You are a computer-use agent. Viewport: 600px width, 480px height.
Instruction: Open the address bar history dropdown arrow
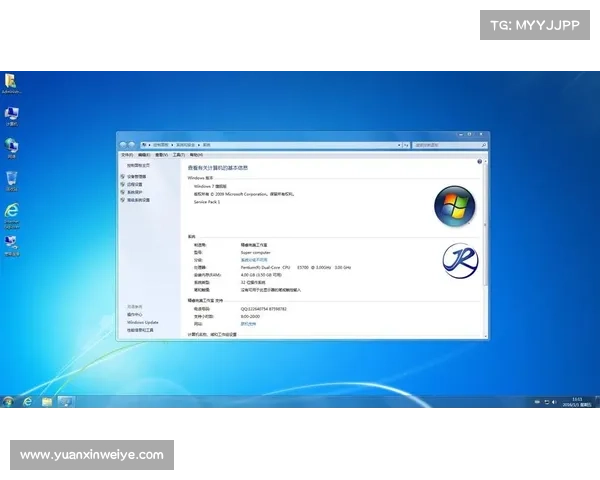pyautogui.click(x=399, y=145)
